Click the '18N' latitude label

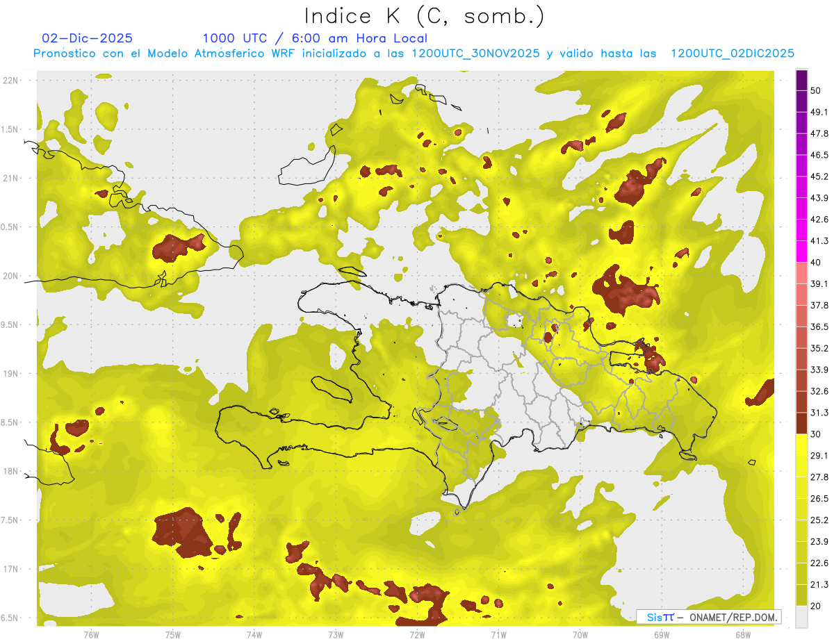pos(11,472)
